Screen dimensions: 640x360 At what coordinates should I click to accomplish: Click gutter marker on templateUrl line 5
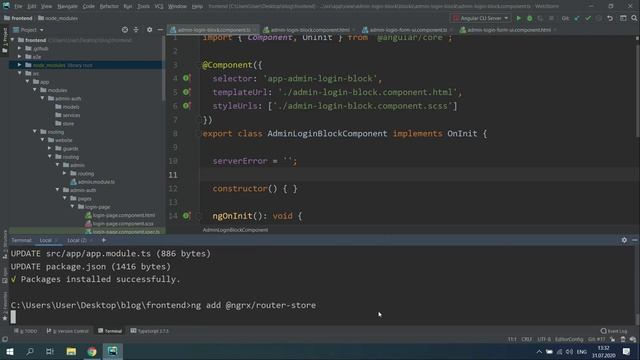click(186, 92)
